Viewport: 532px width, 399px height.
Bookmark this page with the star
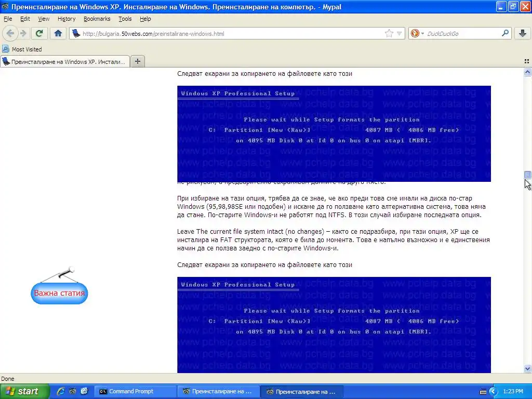point(389,33)
